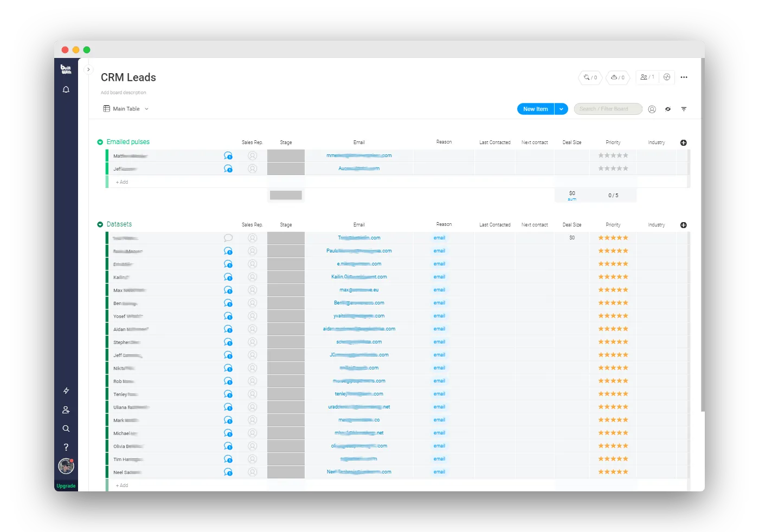Open the lightning bolt sidebar icon
Screen dimensions: 759x532
point(66,391)
